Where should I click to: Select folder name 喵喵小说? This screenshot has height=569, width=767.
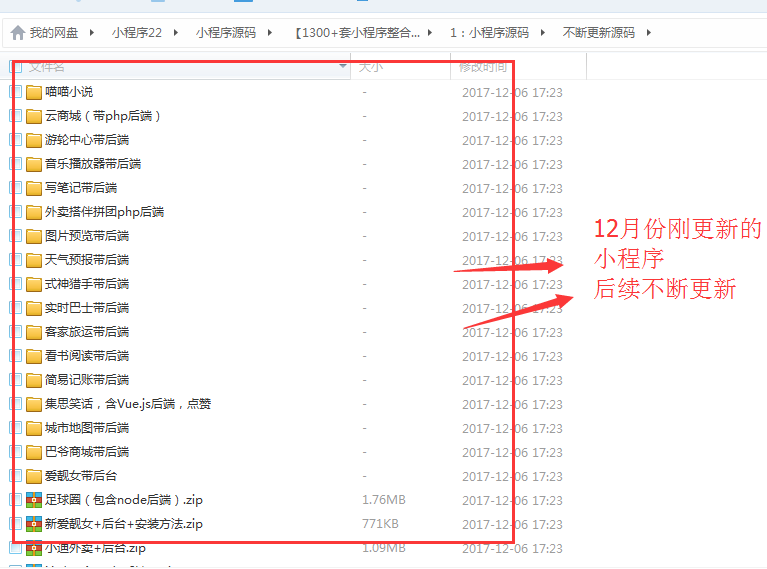[69, 92]
